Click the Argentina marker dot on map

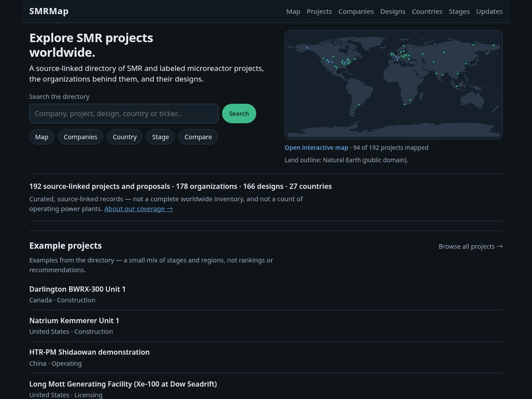[x=359, y=105]
